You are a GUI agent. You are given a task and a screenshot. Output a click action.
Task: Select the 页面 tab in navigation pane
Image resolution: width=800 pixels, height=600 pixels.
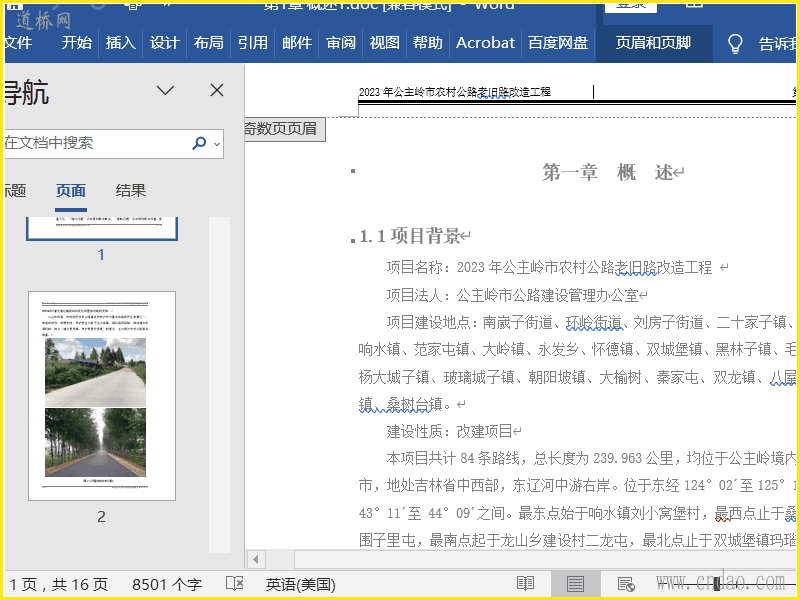pyautogui.click(x=71, y=191)
